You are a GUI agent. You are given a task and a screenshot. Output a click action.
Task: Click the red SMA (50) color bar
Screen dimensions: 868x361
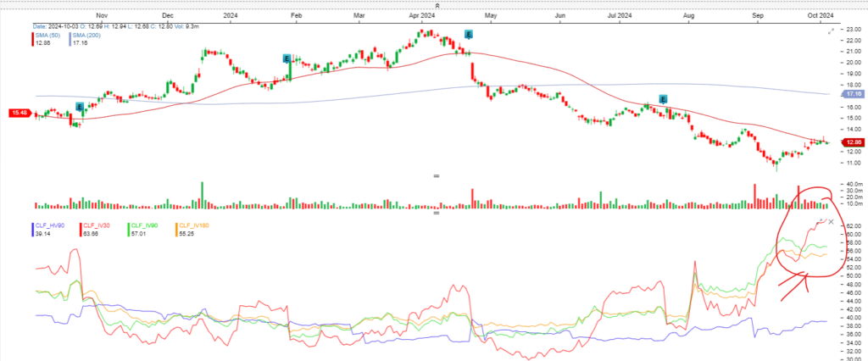tap(35, 38)
